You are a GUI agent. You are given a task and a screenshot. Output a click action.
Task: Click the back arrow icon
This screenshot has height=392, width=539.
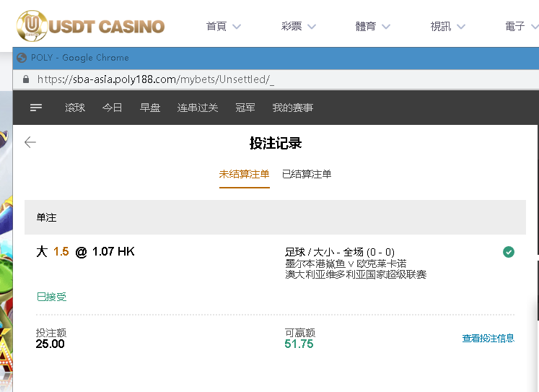(30, 142)
